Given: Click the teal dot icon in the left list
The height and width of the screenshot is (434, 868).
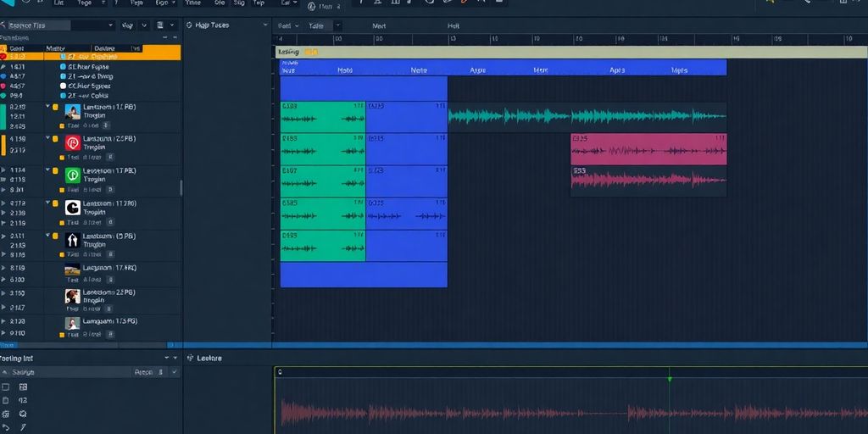Looking at the screenshot, I should click(3, 96).
